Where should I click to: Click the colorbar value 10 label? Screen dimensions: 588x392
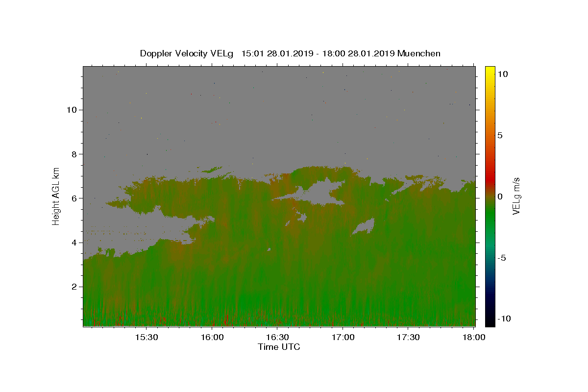[x=502, y=74]
